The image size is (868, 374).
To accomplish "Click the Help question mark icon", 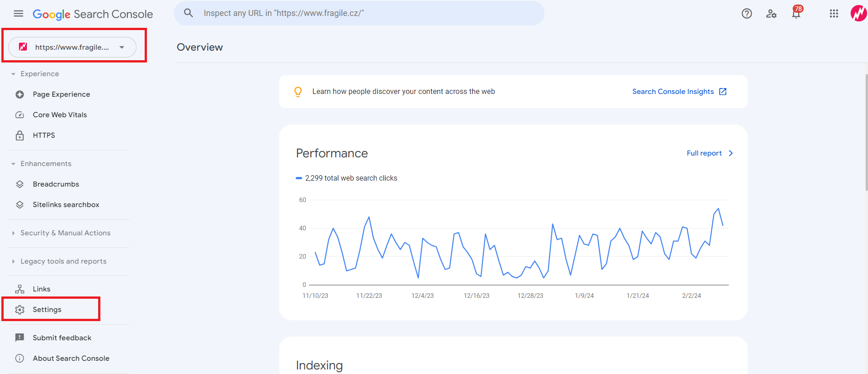I will (x=747, y=14).
